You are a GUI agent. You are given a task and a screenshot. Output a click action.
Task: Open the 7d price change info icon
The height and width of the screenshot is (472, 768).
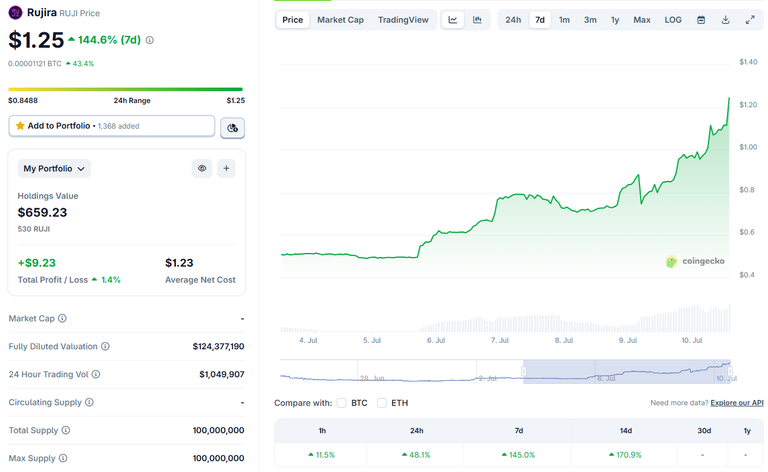click(x=150, y=40)
